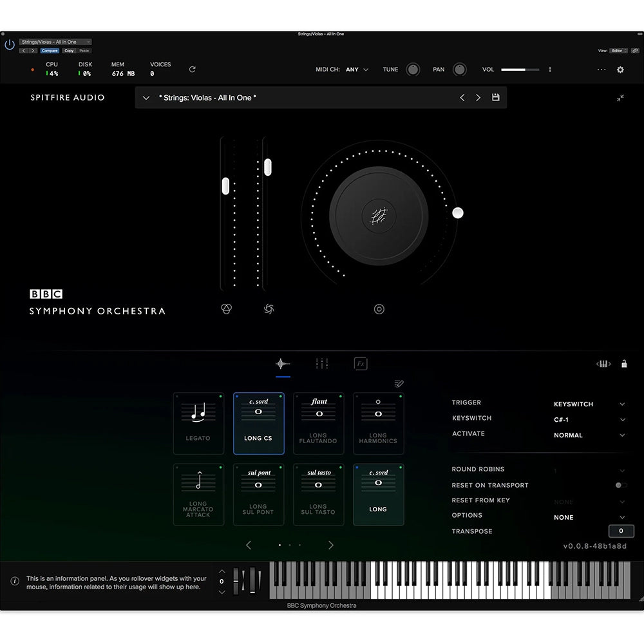
Task: Open the MIDI CH dropdown
Action: 357,69
